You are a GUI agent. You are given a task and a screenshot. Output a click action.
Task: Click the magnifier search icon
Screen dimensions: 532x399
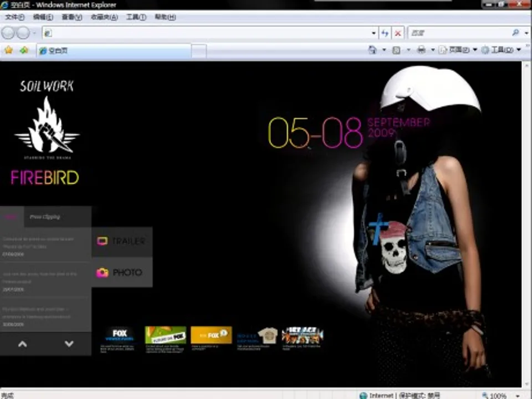pos(515,33)
